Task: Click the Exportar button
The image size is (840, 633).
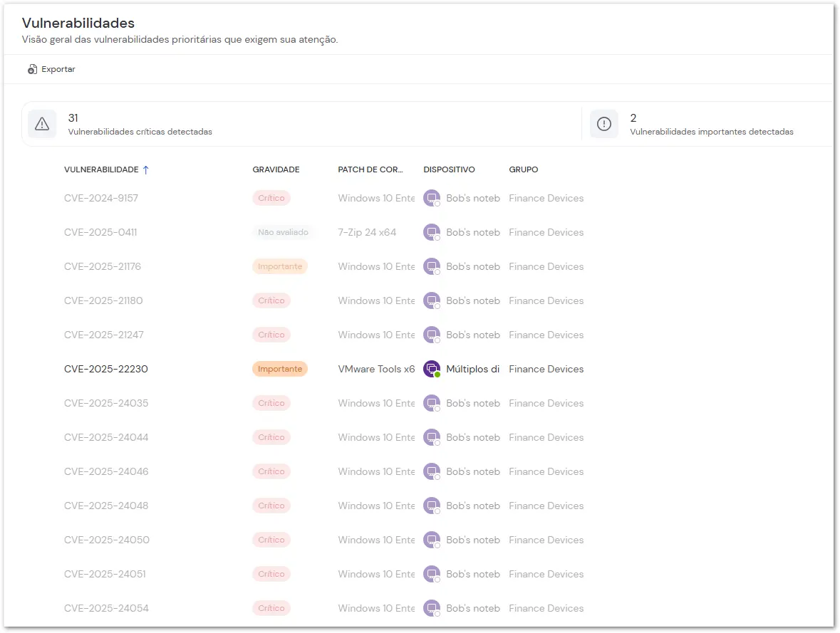Action: pyautogui.click(x=51, y=69)
